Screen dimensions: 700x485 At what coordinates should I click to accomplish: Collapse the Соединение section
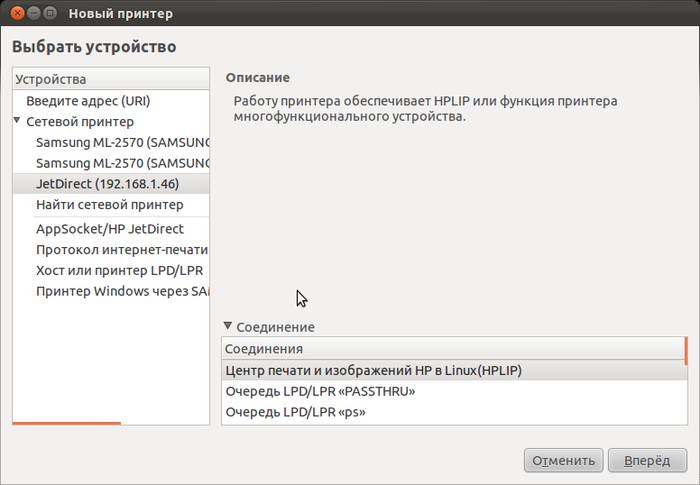point(228,326)
